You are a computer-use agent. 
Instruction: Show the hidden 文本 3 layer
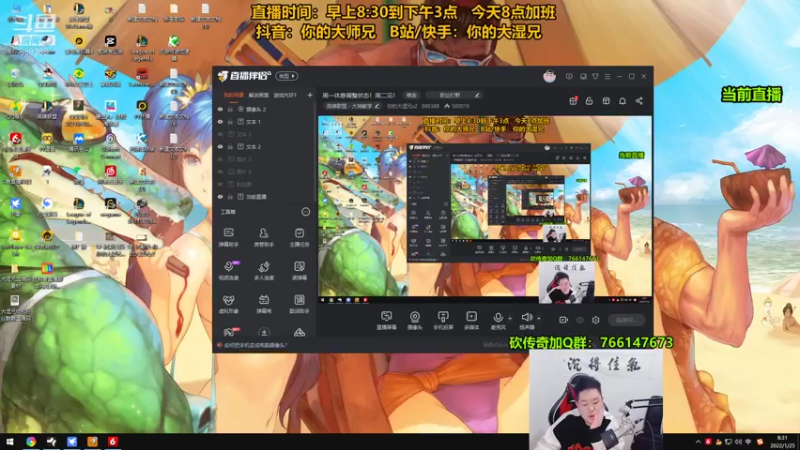[220, 134]
